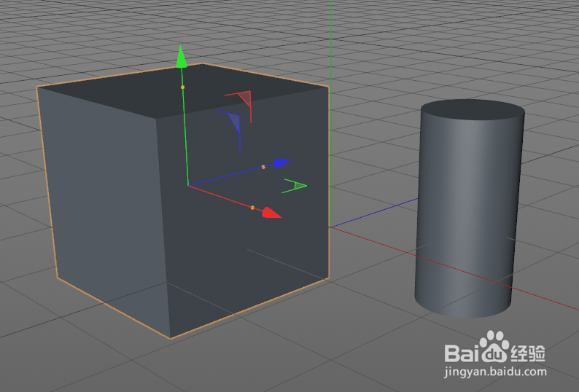Click the orange dot on the red X axis

(252, 208)
